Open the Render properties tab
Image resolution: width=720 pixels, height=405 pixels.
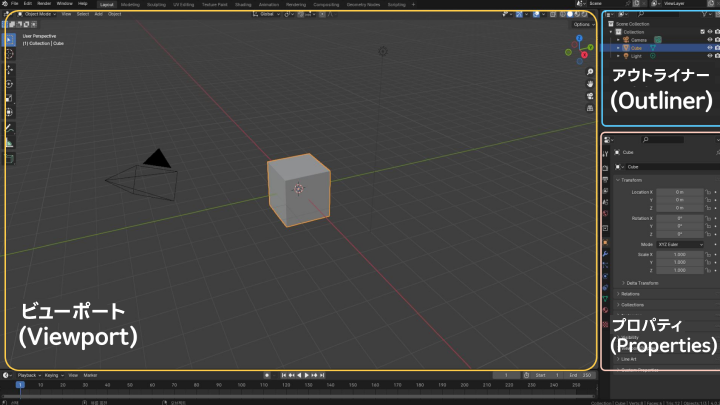point(605,168)
